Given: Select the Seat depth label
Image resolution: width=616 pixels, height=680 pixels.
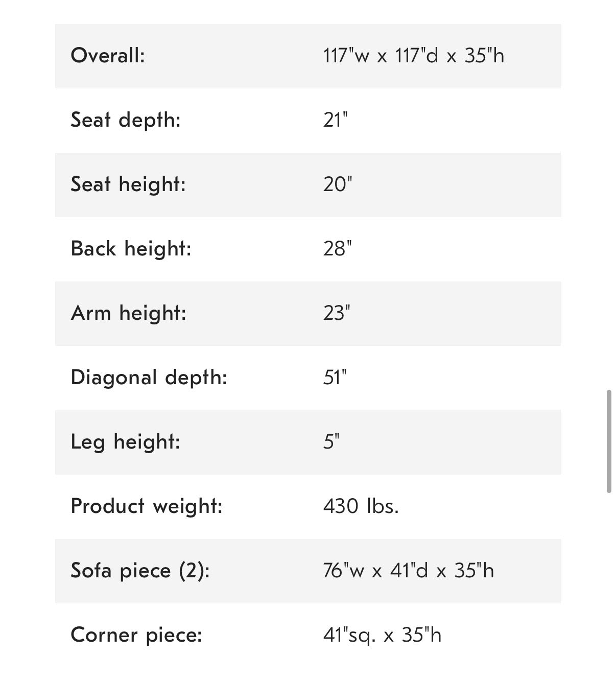Looking at the screenshot, I should click(126, 120).
